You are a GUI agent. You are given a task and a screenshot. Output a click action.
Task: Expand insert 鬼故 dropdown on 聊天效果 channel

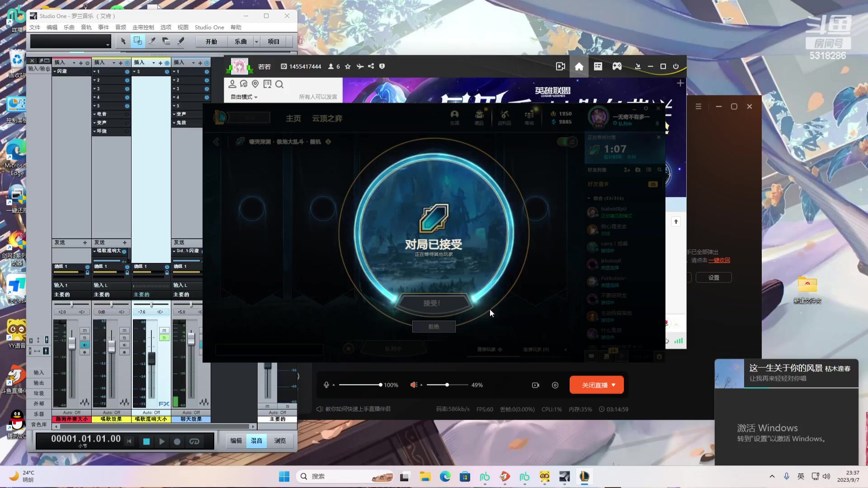click(175, 123)
